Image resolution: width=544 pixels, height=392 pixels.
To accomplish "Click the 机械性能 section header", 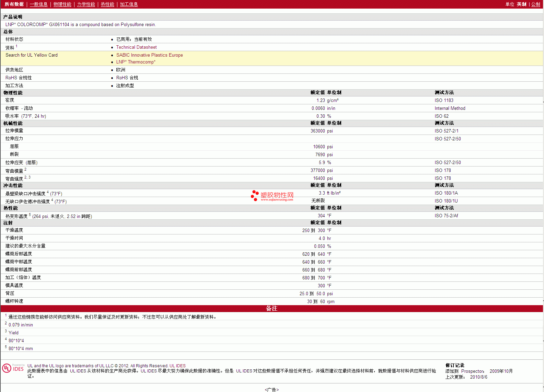I will click(13, 124).
